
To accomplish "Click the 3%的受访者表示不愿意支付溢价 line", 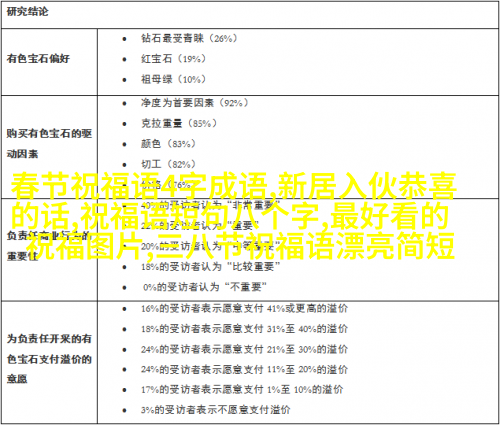I will 216,410.
